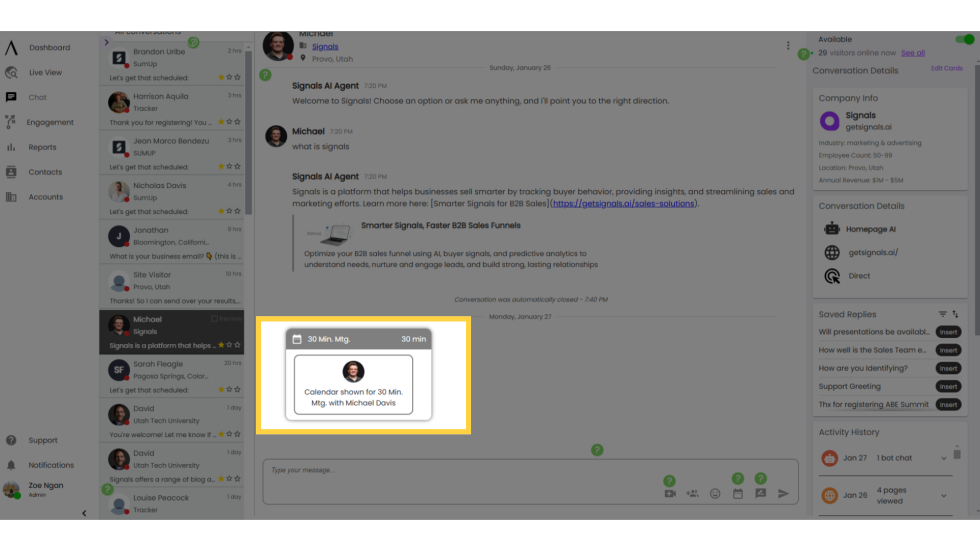Click the calendar scheduling icon in toolbar
This screenshot has height=551, width=980.
pyautogui.click(x=738, y=493)
